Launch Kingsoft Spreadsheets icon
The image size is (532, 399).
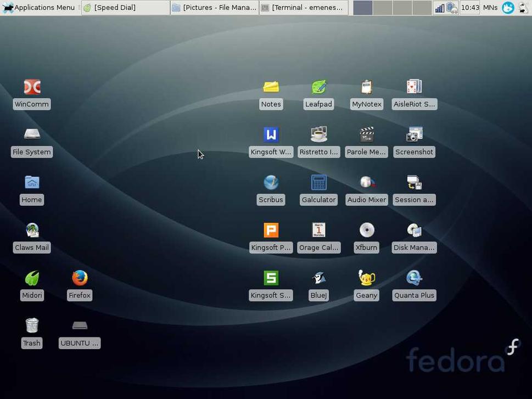click(x=271, y=278)
